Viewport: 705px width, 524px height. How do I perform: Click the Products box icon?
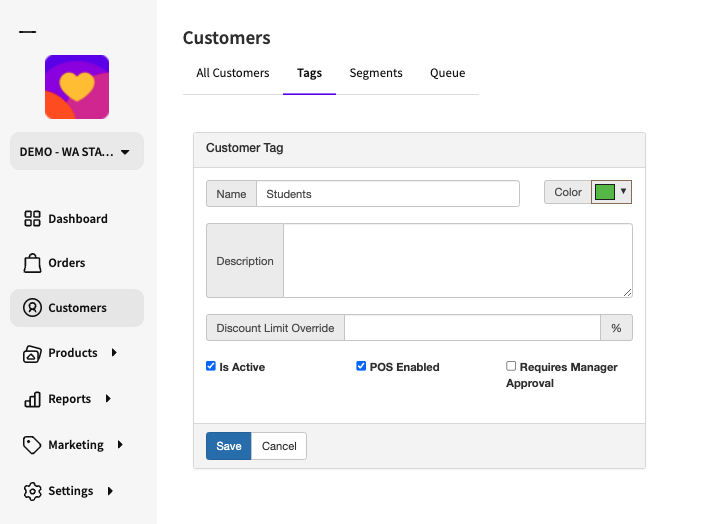32,354
